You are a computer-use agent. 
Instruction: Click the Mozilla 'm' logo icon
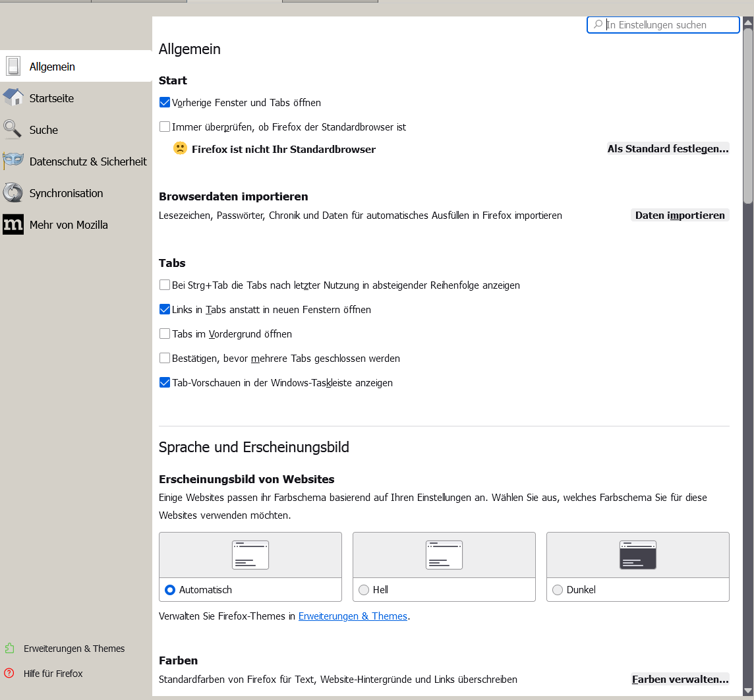pos(13,225)
